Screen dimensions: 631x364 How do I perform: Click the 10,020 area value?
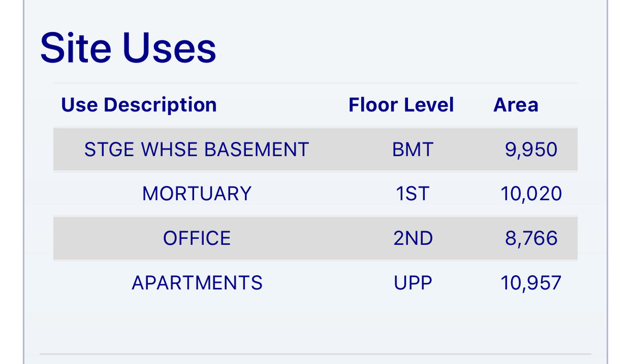pyautogui.click(x=531, y=194)
